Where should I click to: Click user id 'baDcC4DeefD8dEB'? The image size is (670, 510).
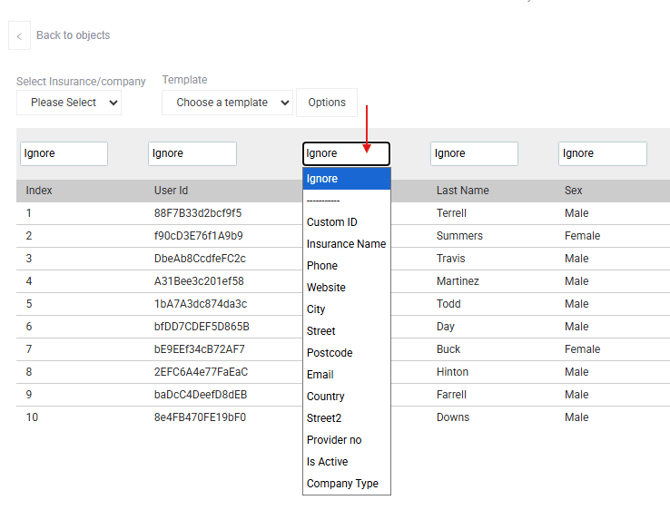point(200,394)
